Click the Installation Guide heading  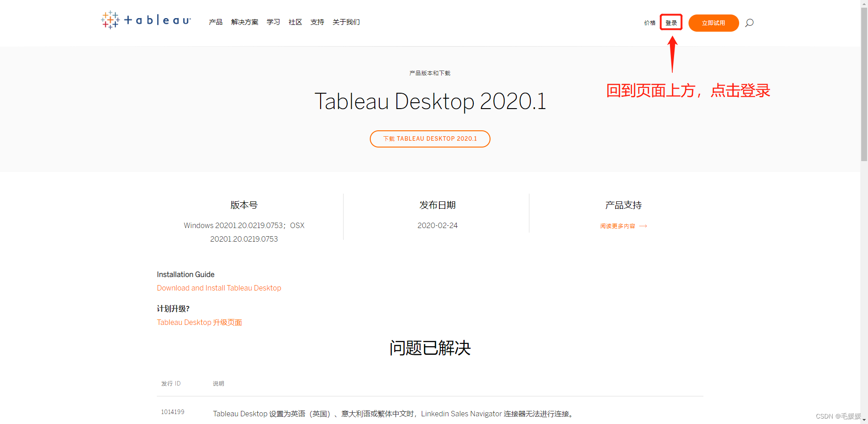pos(185,274)
